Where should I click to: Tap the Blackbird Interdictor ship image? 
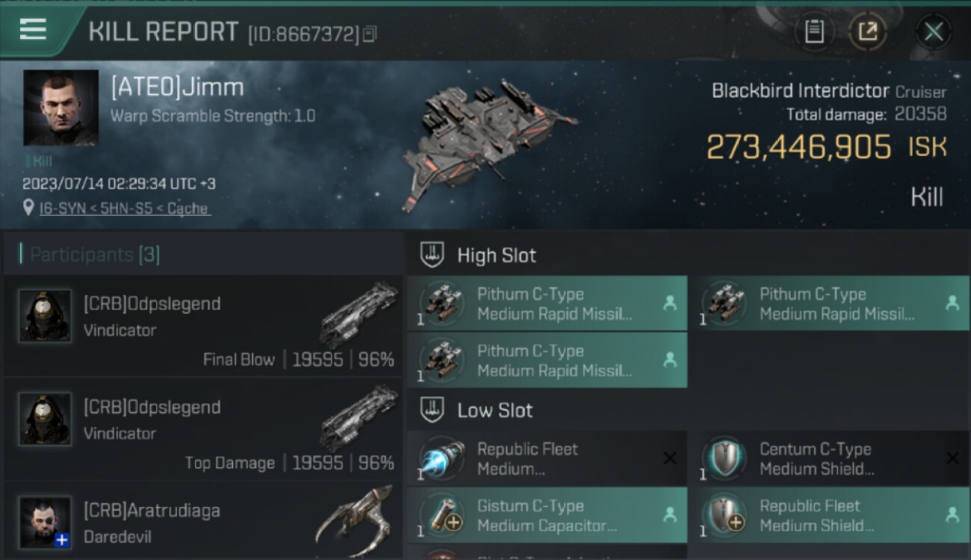pyautogui.click(x=485, y=142)
